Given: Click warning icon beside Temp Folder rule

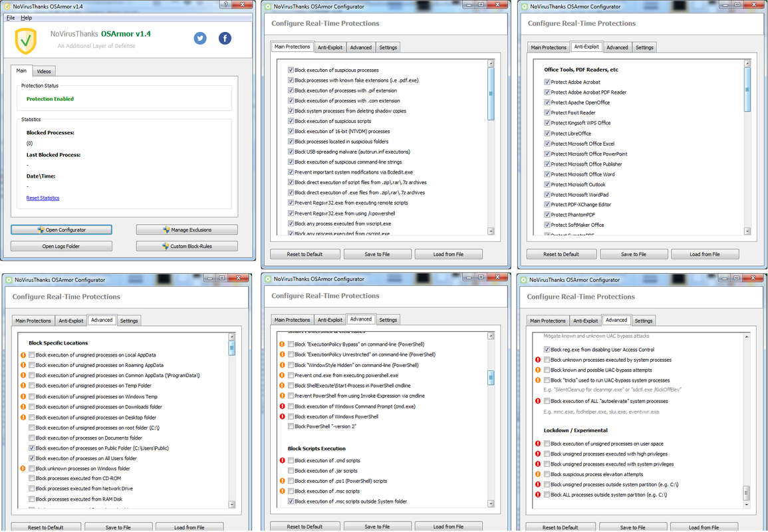Looking at the screenshot, I should (x=23, y=386).
